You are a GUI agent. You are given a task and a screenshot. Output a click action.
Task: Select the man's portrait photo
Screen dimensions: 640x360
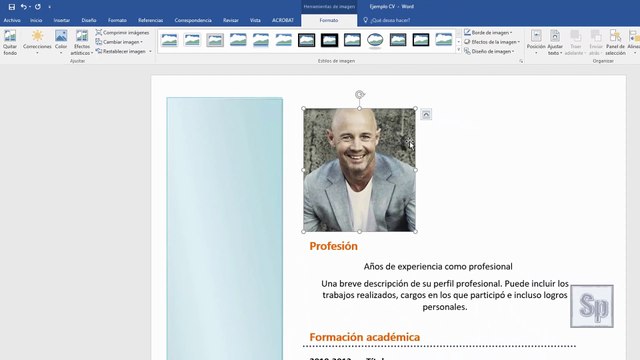359,170
